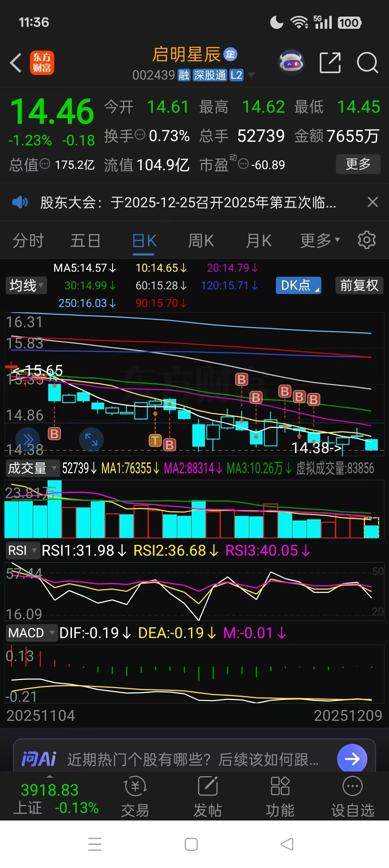Open the 上证 index ticker
This screenshot has height=868, width=389.
[56, 799]
